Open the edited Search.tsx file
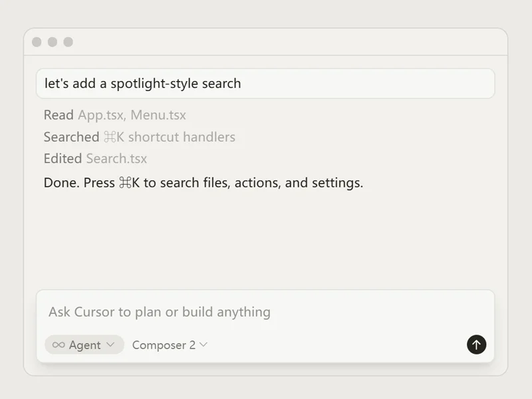532x399 pixels. [116, 159]
